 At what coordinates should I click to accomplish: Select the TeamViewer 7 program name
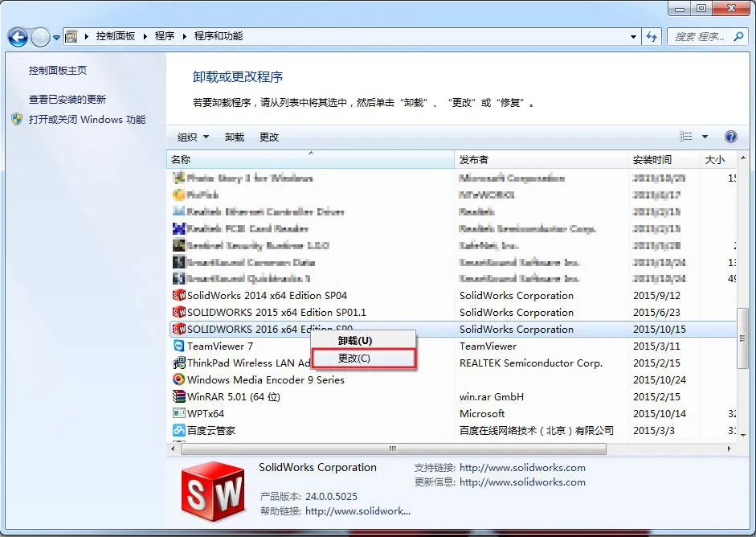click(220, 346)
